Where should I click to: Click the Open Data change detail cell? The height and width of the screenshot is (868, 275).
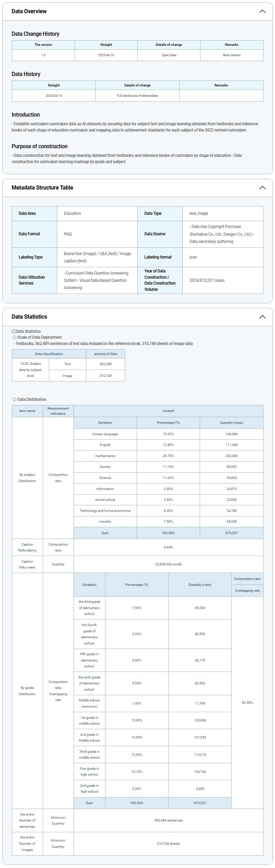pos(169,55)
